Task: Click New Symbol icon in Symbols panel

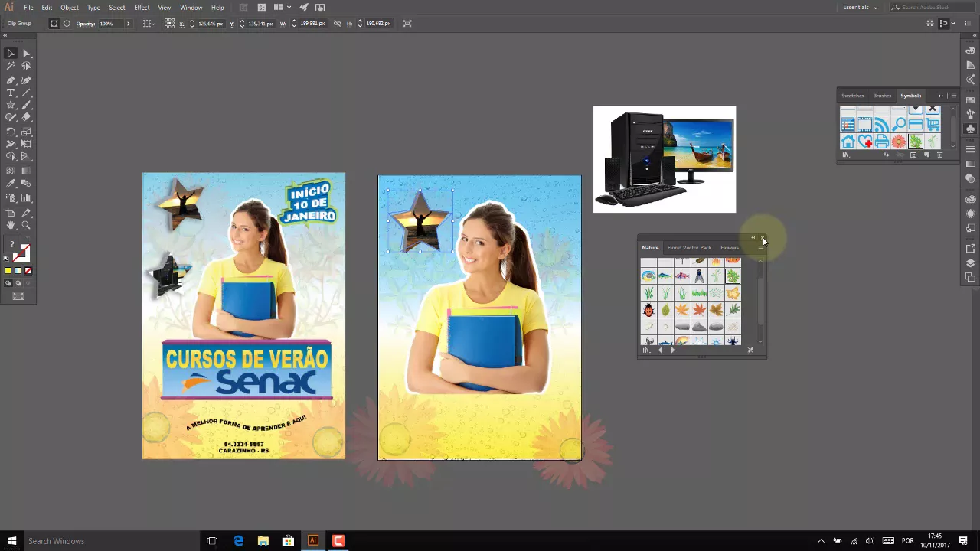Action: [x=927, y=155]
